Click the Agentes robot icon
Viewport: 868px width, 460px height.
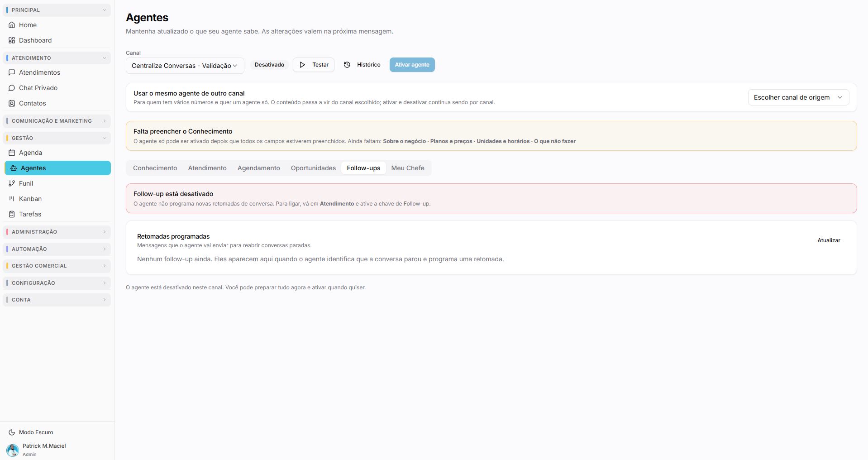tap(14, 168)
